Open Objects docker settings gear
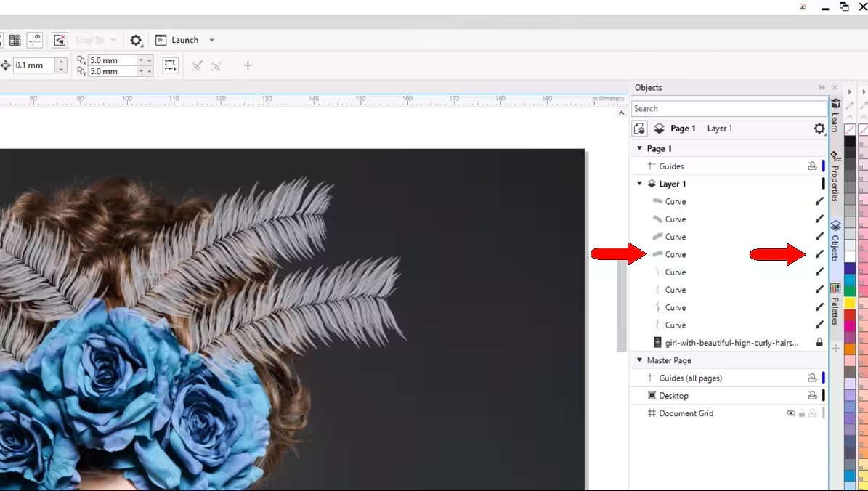 819,129
